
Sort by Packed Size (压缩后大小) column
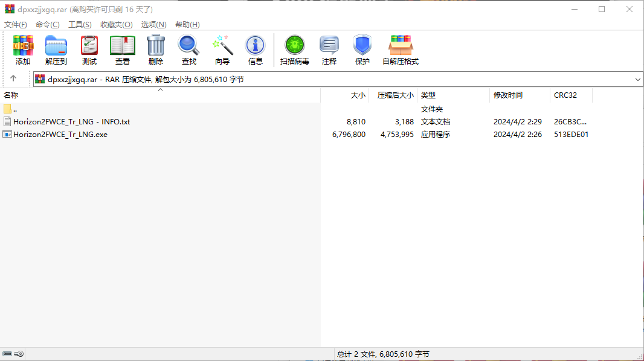[x=393, y=95]
